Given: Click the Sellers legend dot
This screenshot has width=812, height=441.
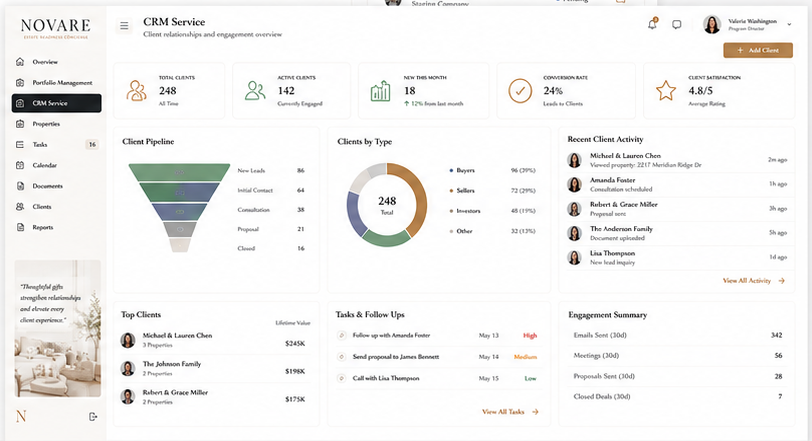Looking at the screenshot, I should point(451,190).
